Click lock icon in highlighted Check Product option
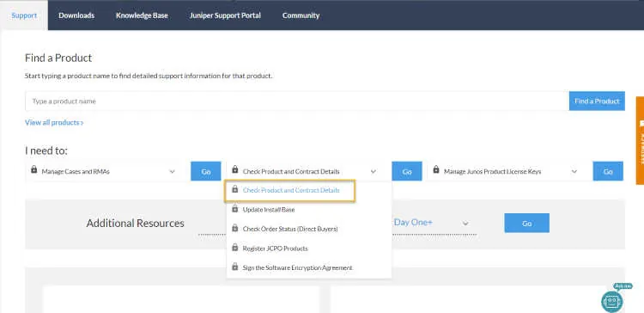 point(235,189)
